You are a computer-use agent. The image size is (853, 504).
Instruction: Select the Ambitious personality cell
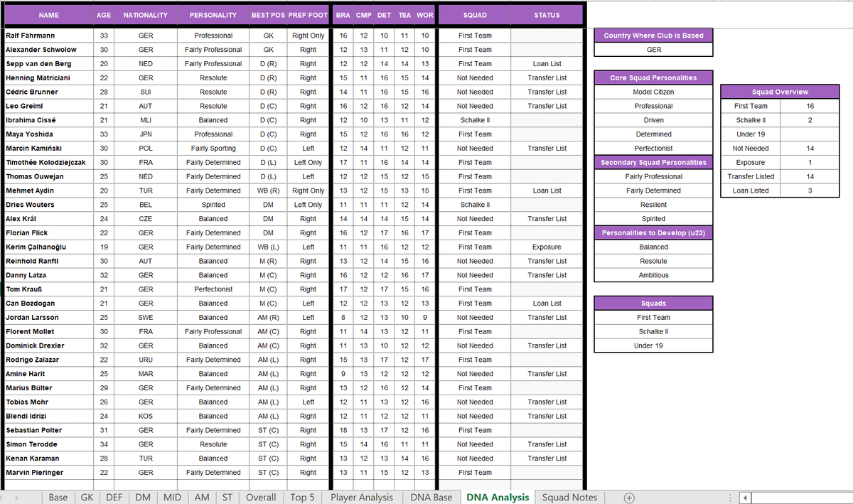653,275
